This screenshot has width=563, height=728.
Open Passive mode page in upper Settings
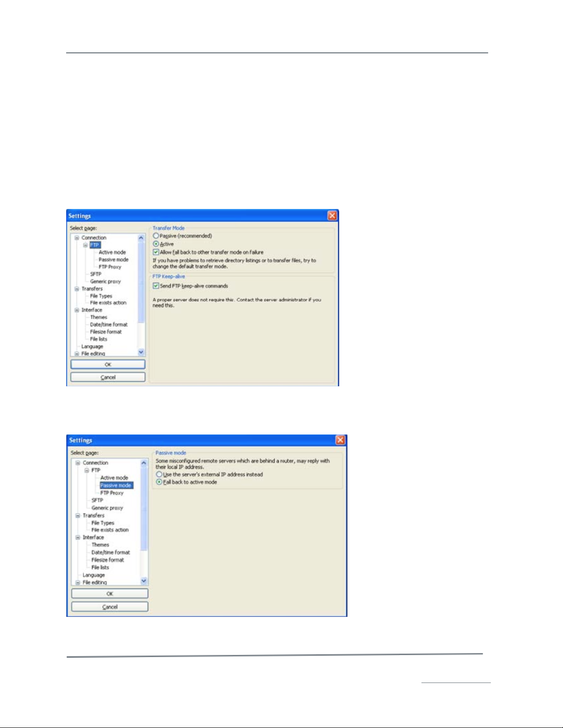tap(114, 260)
